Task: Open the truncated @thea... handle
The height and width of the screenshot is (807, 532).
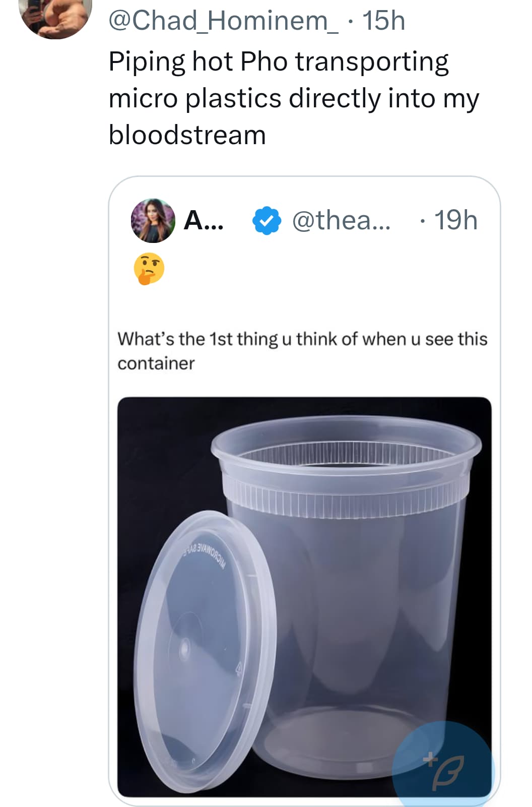Action: click(341, 221)
